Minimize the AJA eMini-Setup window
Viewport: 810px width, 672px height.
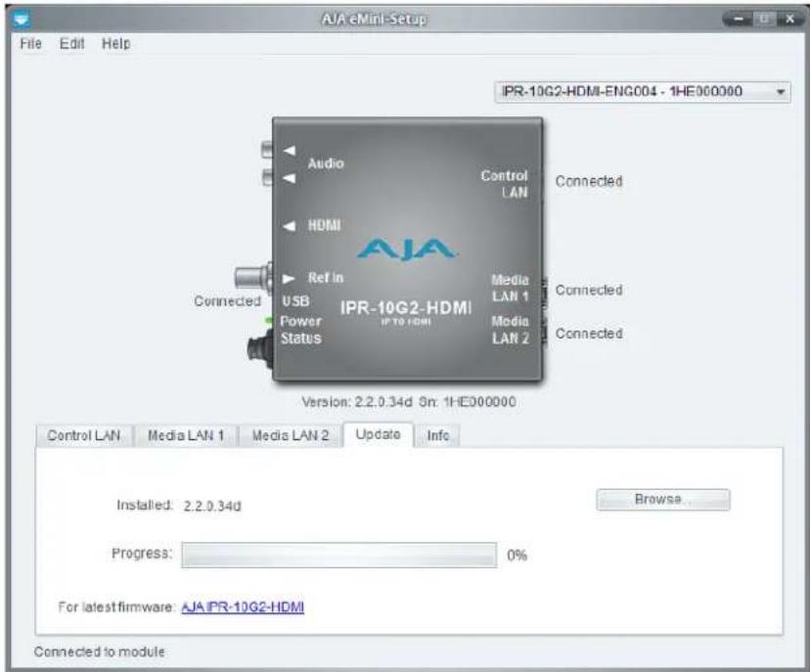pos(740,20)
